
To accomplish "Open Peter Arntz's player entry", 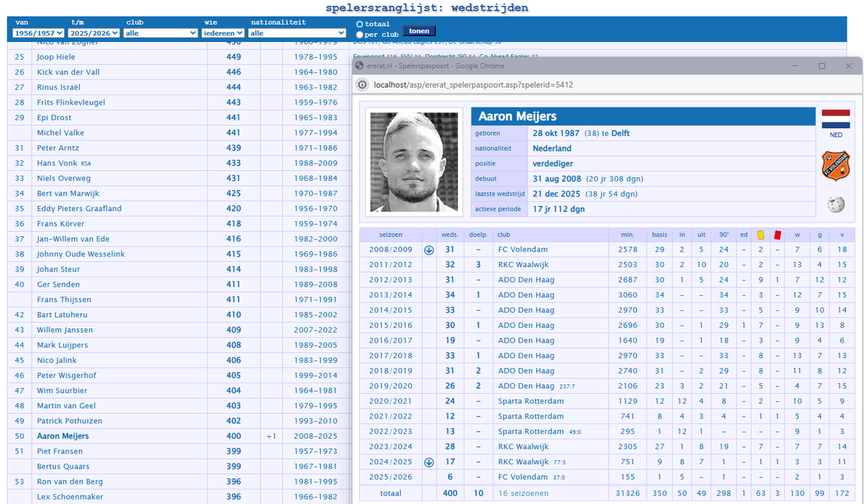I will [59, 148].
